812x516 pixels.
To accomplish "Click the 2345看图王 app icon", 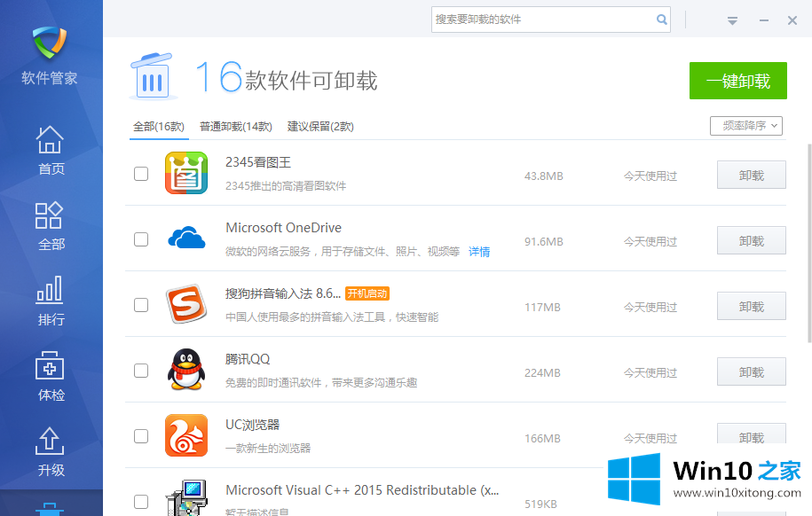I will (186, 173).
